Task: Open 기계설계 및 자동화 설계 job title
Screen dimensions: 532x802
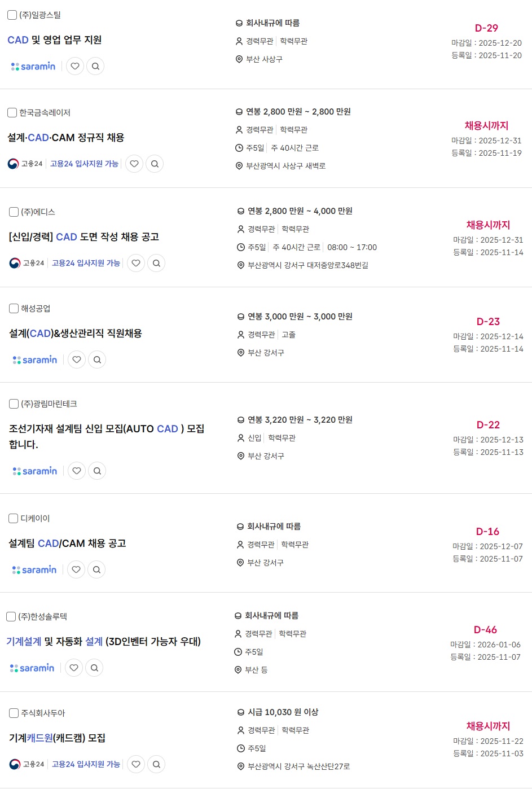Action: 103,642
